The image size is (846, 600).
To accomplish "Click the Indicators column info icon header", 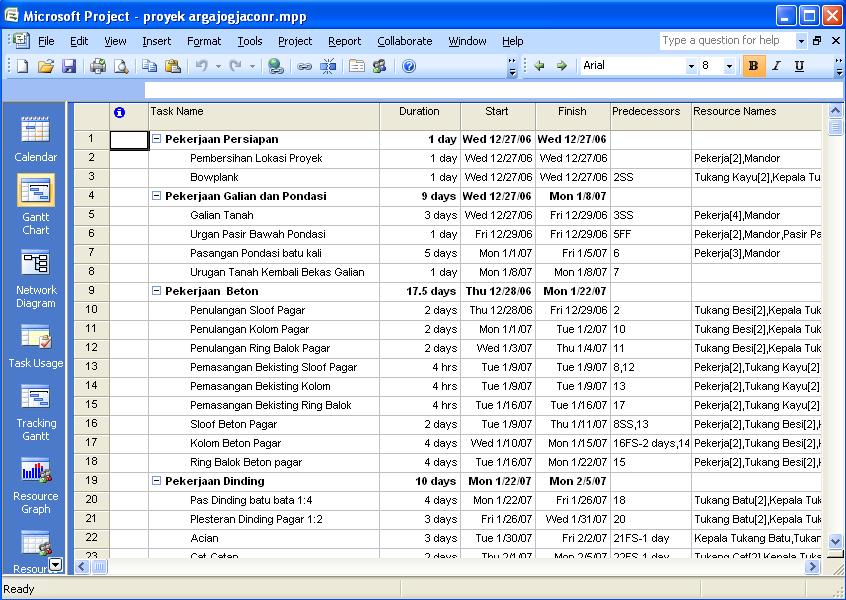I will 119,112.
